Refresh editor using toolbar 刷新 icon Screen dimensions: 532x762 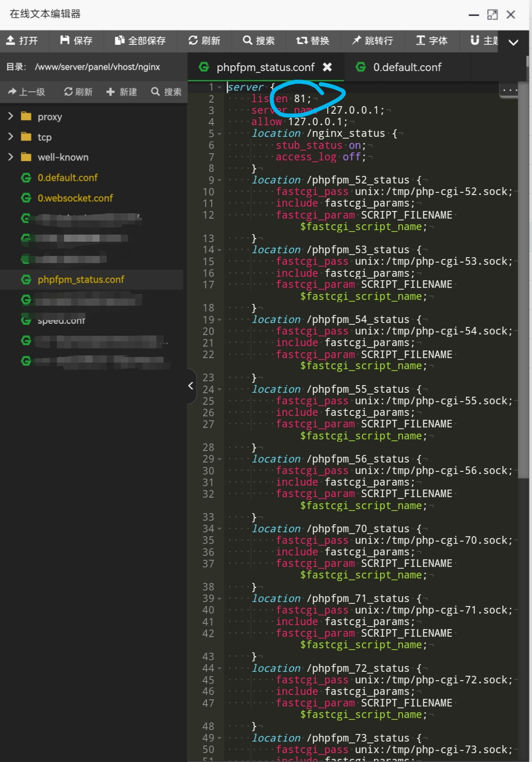click(204, 41)
